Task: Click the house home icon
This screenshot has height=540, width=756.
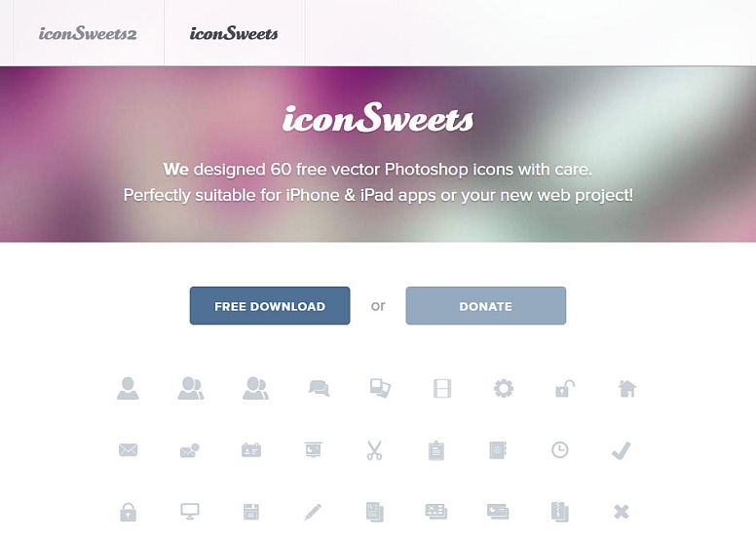Action: [x=626, y=388]
